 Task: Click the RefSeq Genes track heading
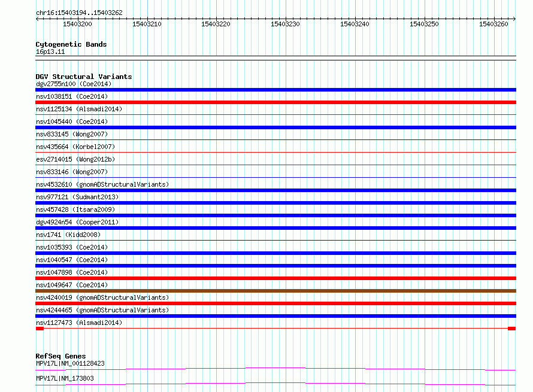pos(60,356)
